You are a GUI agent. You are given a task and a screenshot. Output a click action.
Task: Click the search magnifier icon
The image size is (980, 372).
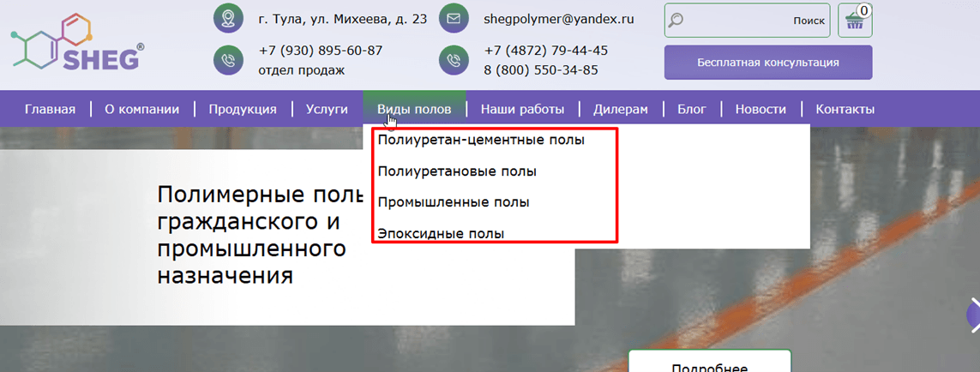(x=676, y=20)
